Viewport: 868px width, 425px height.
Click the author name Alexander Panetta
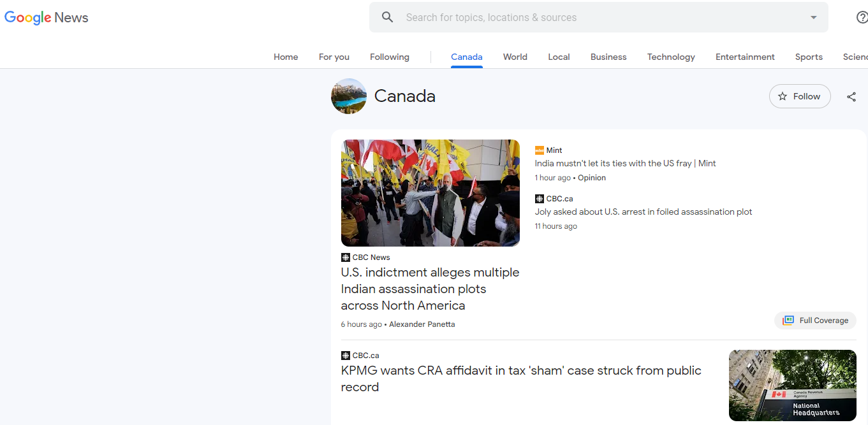click(422, 324)
